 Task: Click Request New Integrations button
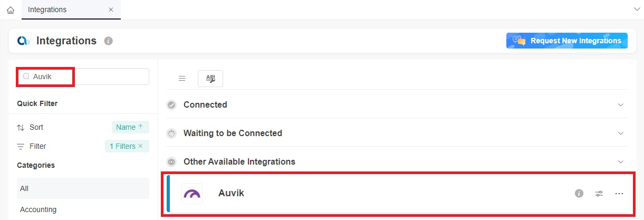tap(567, 41)
